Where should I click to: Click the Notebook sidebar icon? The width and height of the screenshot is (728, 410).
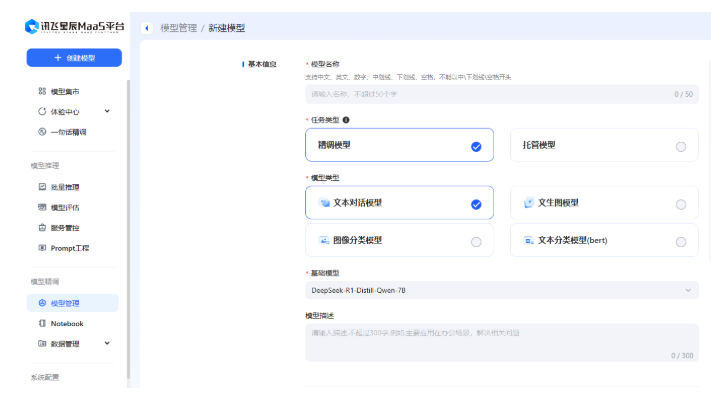42,323
